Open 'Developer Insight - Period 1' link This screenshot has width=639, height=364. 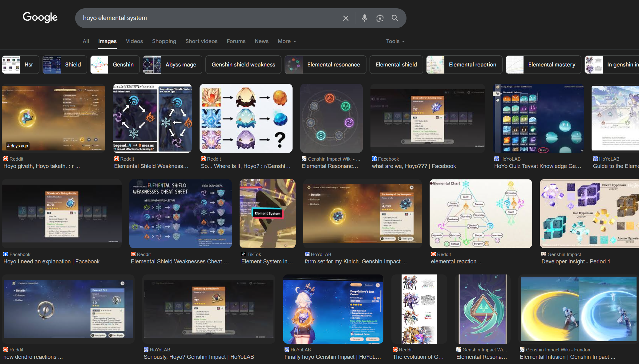pyautogui.click(x=576, y=262)
